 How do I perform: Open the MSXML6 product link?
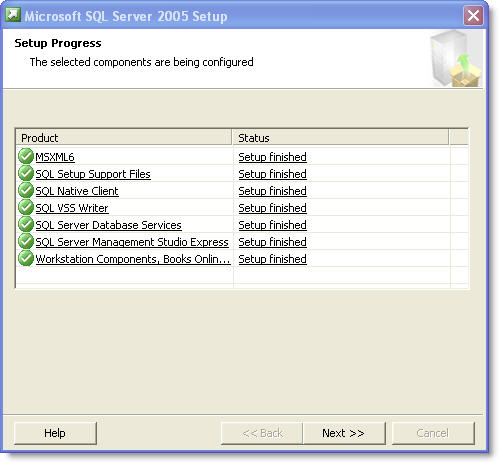(x=55, y=157)
